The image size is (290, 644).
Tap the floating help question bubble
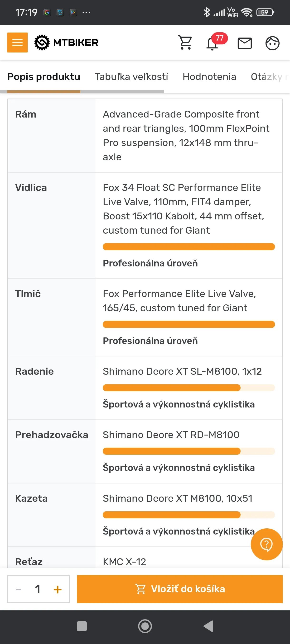[266, 544]
